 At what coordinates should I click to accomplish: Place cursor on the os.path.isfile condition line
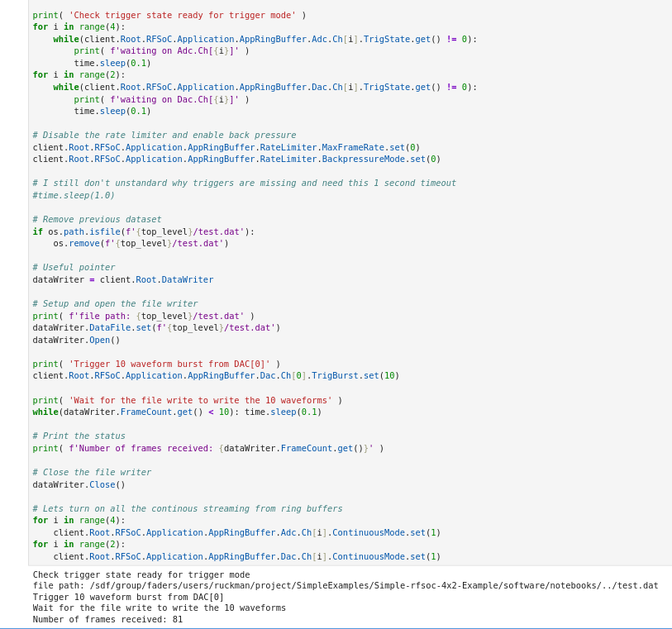tap(143, 231)
